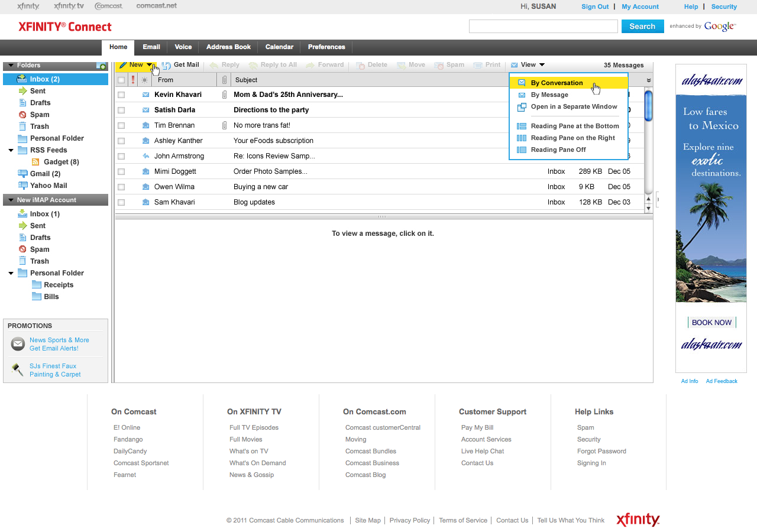Screen dimensions: 757x532
Task: Click the Receipts folder icon
Action: 36,285
